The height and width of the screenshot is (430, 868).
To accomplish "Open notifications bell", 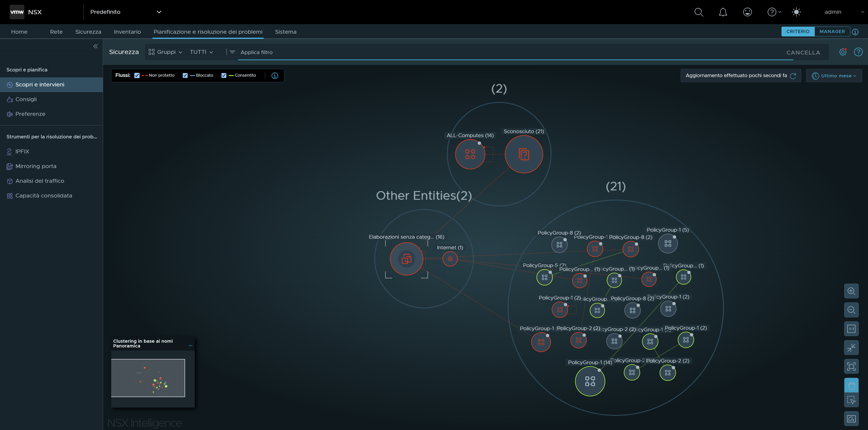I will pyautogui.click(x=723, y=12).
